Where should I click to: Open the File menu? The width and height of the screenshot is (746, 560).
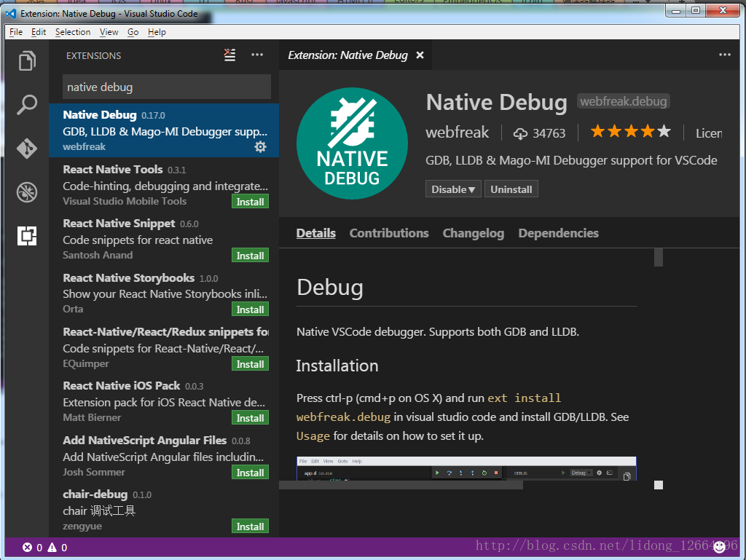16,32
